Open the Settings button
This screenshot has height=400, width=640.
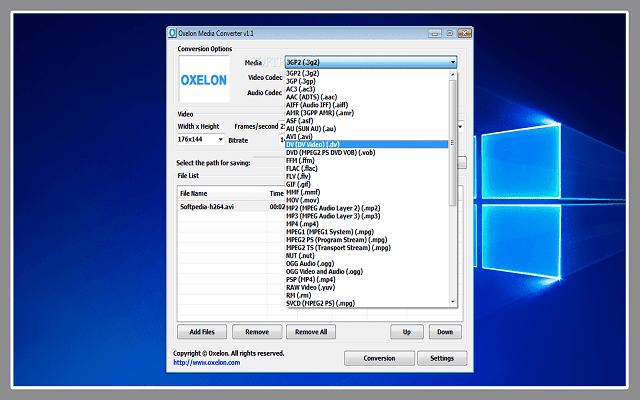(441, 358)
